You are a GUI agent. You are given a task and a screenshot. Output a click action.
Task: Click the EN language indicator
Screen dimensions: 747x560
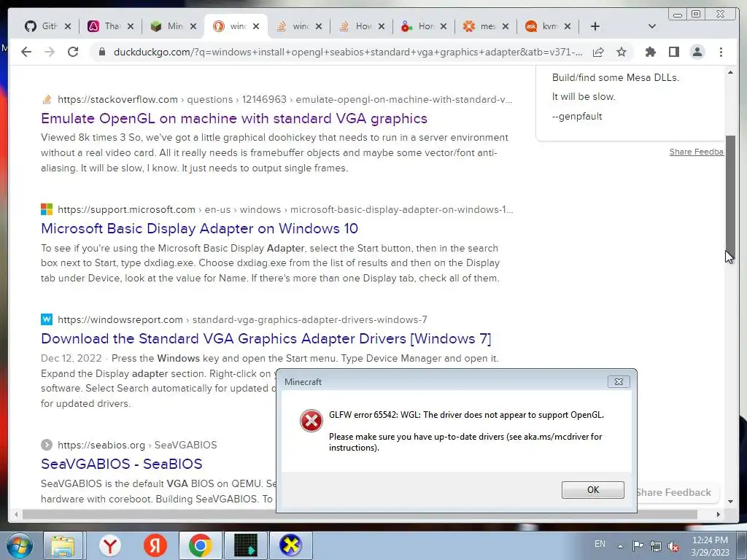[x=600, y=544]
